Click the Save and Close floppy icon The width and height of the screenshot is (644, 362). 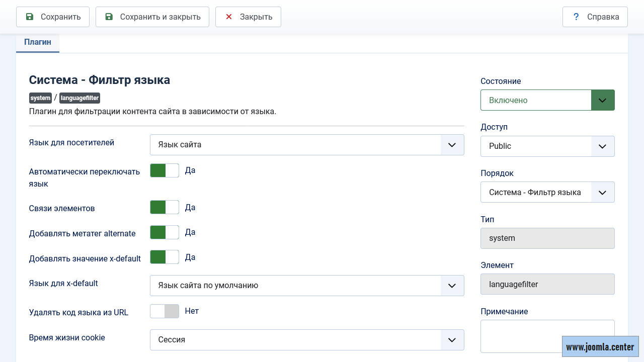(x=109, y=17)
